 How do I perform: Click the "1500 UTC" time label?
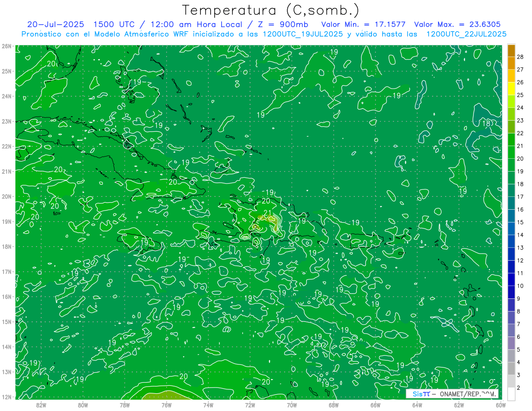pos(114,24)
